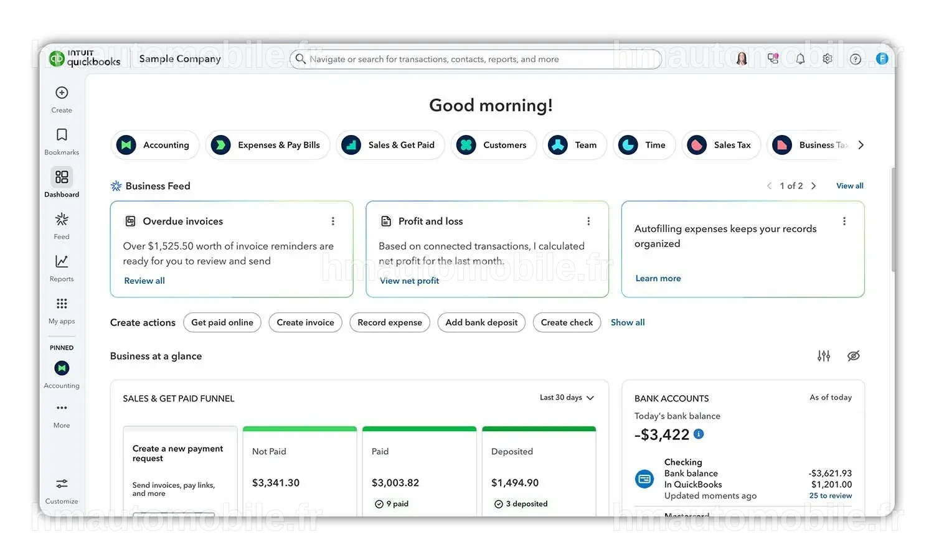Click Add bank deposit button
The image size is (934, 560).
481,322
